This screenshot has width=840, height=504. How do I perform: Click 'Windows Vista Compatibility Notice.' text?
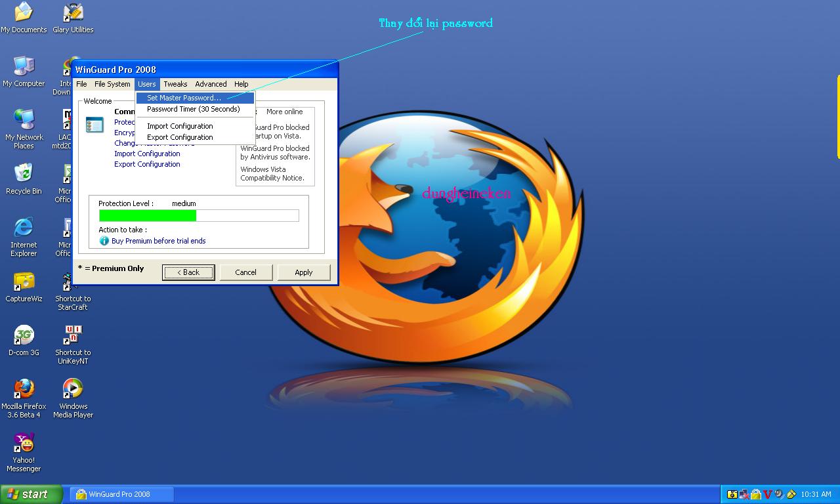pyautogui.click(x=272, y=174)
